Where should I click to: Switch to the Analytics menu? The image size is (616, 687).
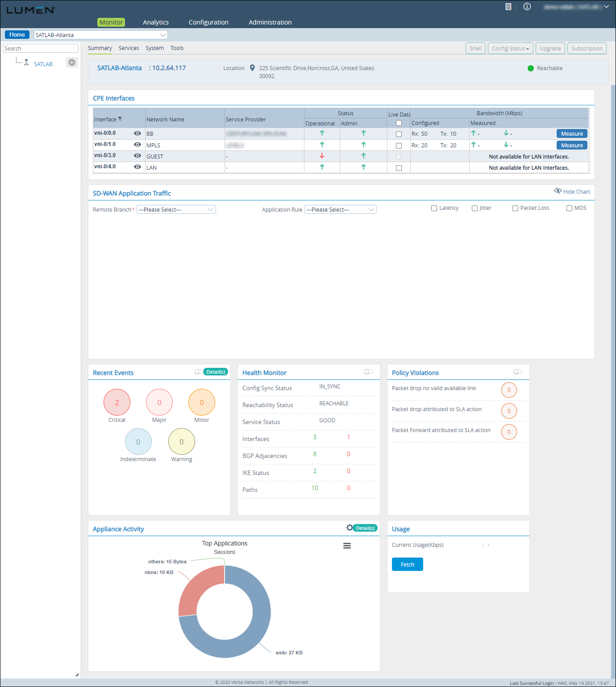click(156, 22)
